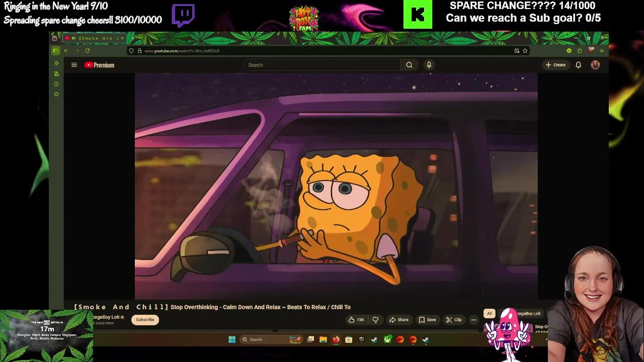This screenshot has height=362, width=644.
Task: Mute the tab using its speaker icon
Action: click(73, 38)
